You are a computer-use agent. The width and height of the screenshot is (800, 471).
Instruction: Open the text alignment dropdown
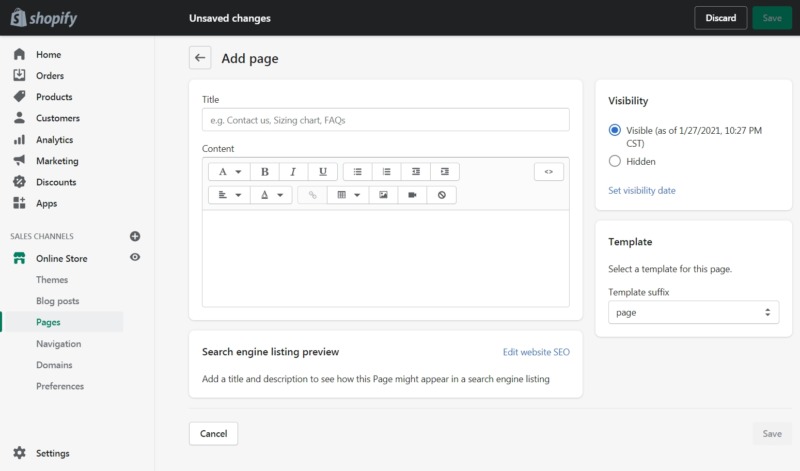(227, 195)
